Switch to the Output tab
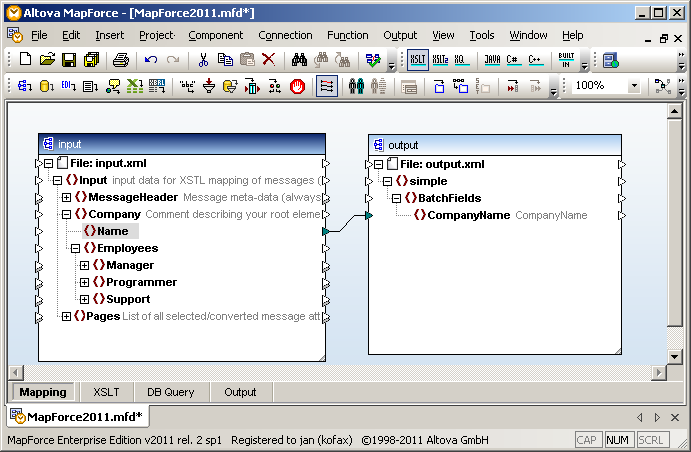This screenshot has width=691, height=452. point(240,392)
